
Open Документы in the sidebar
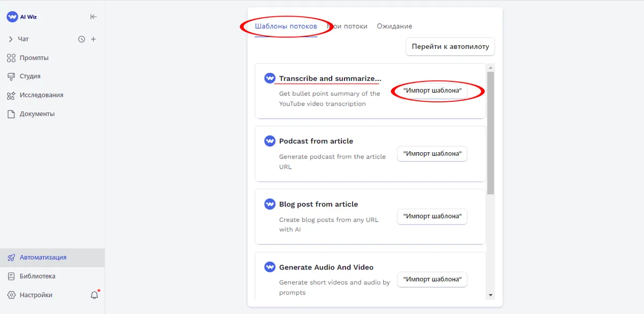pos(37,114)
